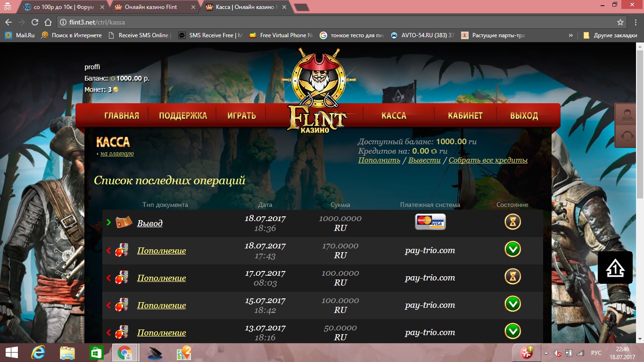The height and width of the screenshot is (362, 644).
Task: Open КАССА in the site menu
Action: pos(394,116)
